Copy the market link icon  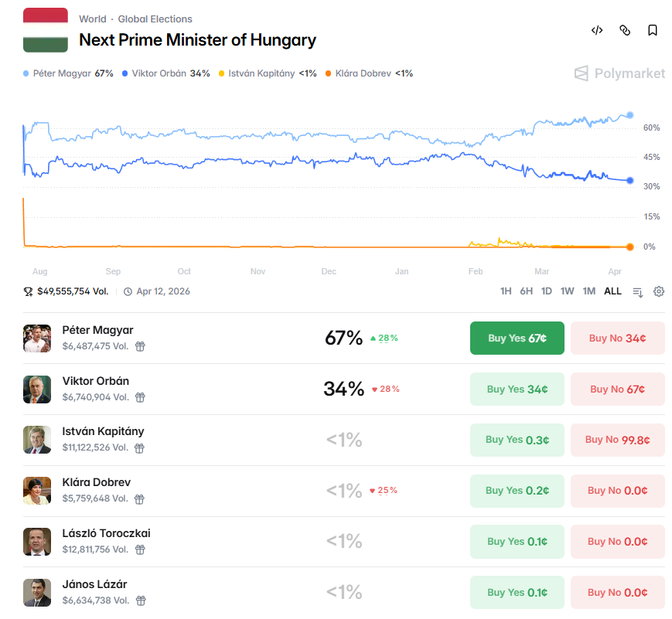625,30
